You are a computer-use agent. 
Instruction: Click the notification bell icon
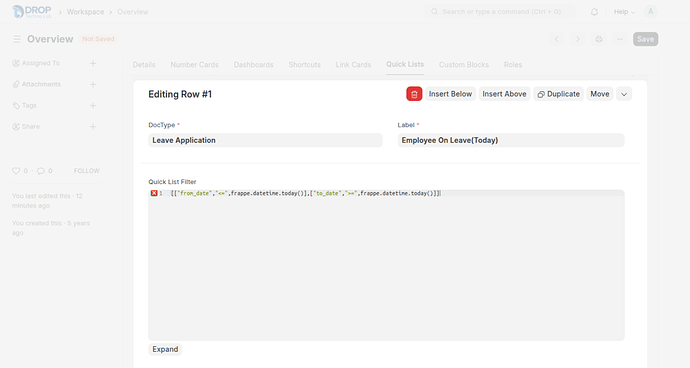click(x=594, y=12)
